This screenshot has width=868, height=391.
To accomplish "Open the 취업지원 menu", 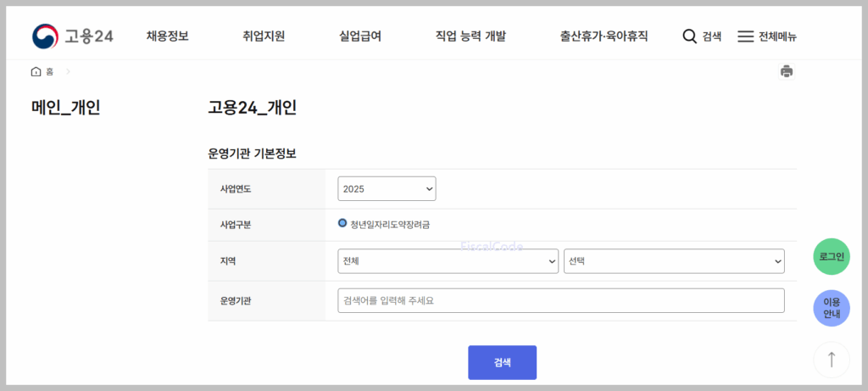I will click(x=263, y=36).
